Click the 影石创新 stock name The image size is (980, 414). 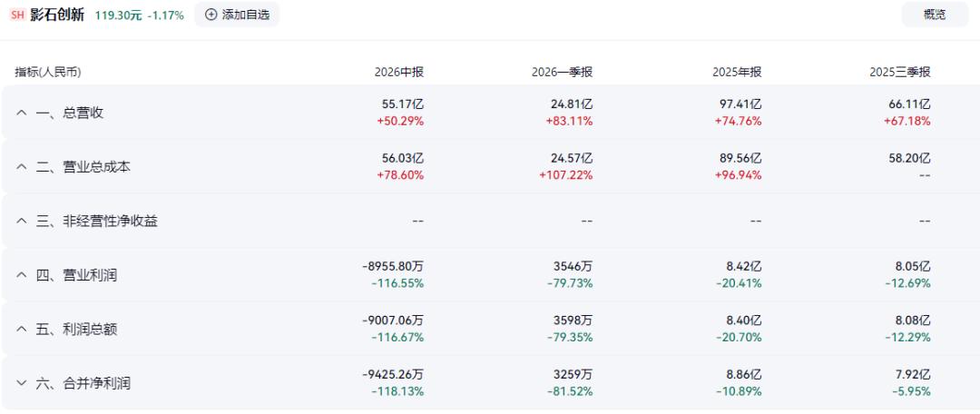click(57, 15)
